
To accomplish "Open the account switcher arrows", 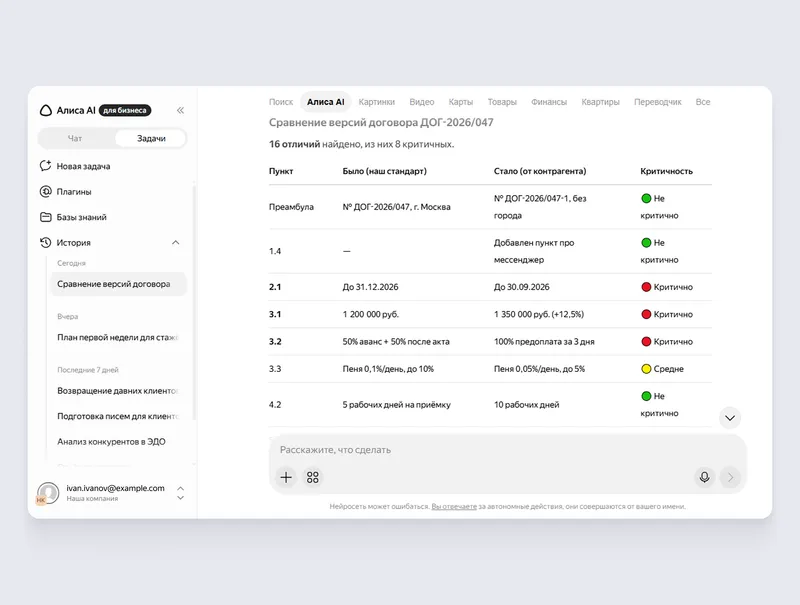I will [x=181, y=493].
